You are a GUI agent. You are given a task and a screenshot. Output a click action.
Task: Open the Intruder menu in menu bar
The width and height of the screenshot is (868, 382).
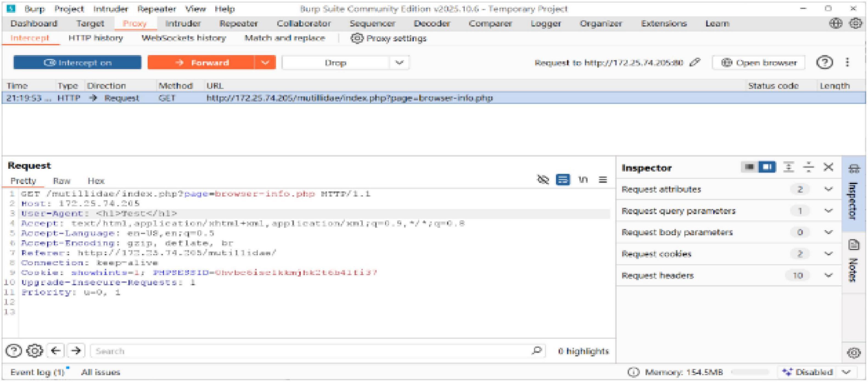tap(111, 9)
